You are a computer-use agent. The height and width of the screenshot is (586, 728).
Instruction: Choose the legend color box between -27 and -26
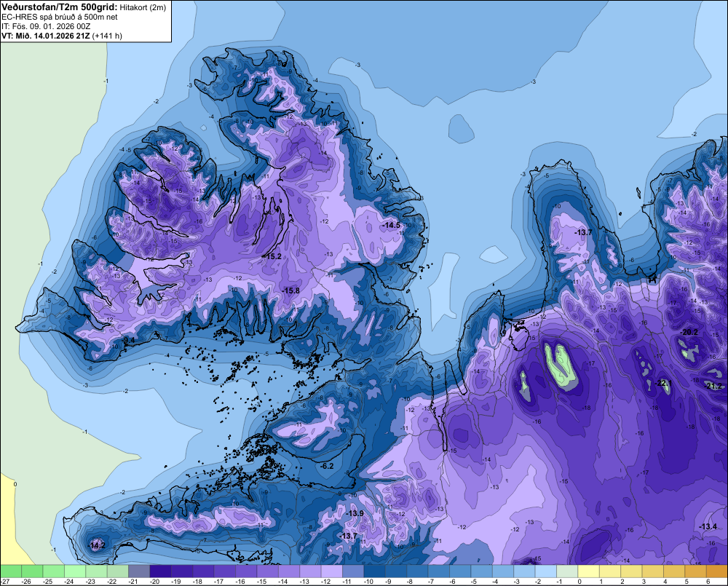click(10, 571)
